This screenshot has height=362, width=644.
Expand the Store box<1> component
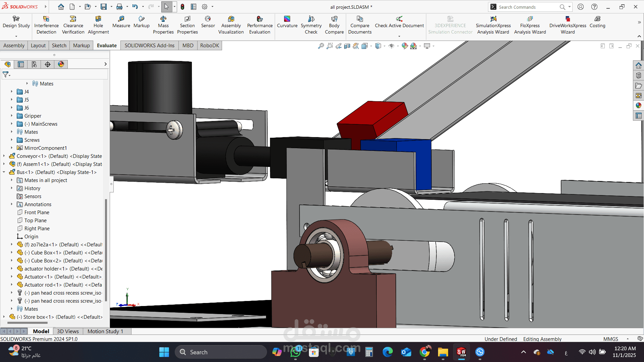(4, 317)
